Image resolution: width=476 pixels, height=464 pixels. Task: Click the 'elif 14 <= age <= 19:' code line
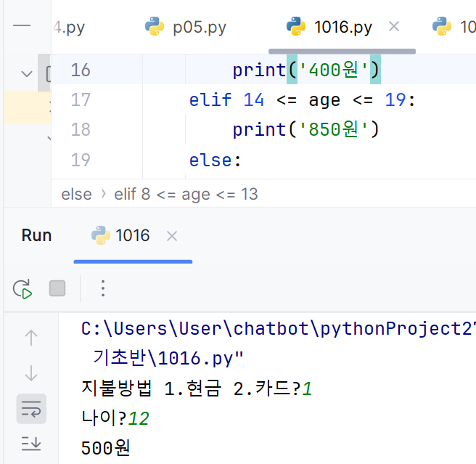coord(302,99)
